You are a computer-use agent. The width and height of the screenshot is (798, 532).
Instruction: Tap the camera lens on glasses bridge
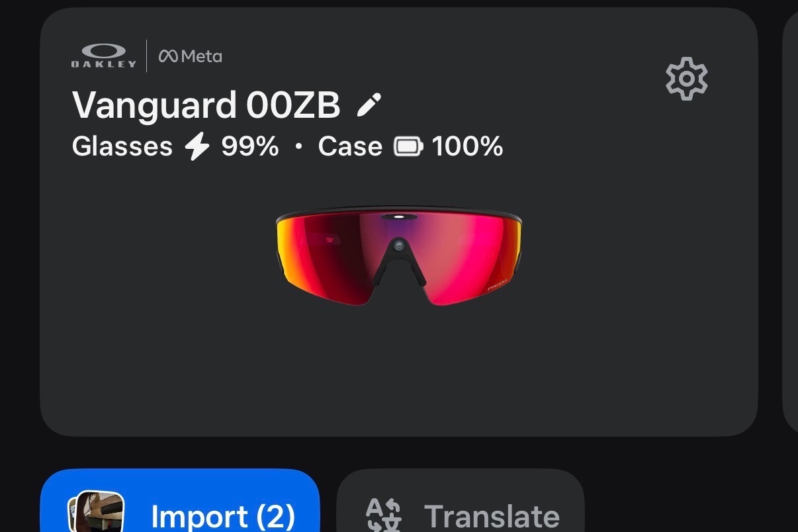[398, 245]
